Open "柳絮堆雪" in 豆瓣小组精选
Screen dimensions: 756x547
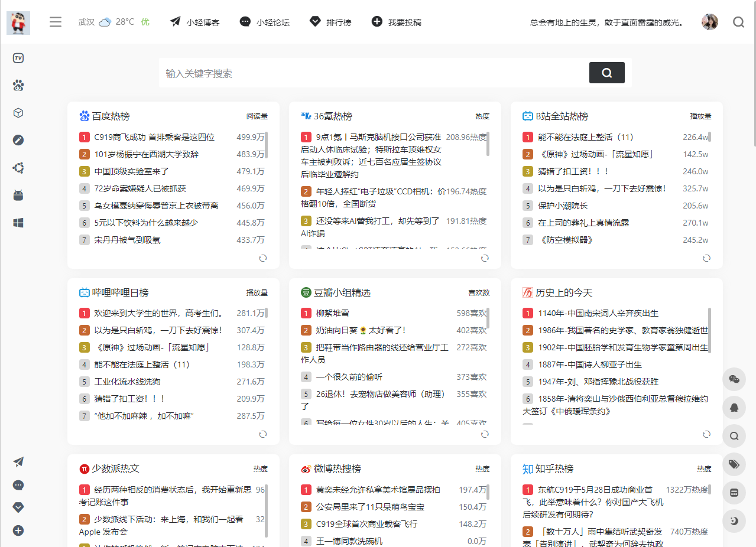click(x=332, y=313)
